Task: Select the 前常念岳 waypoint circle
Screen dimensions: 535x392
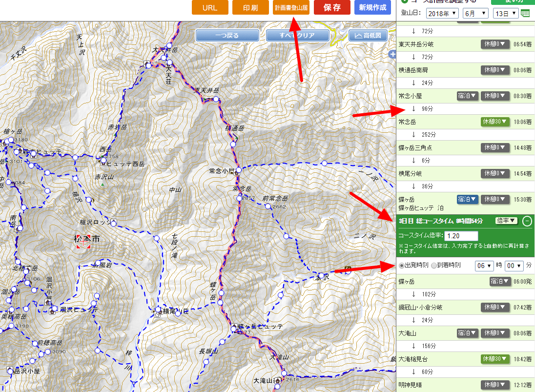Action: pos(268,206)
